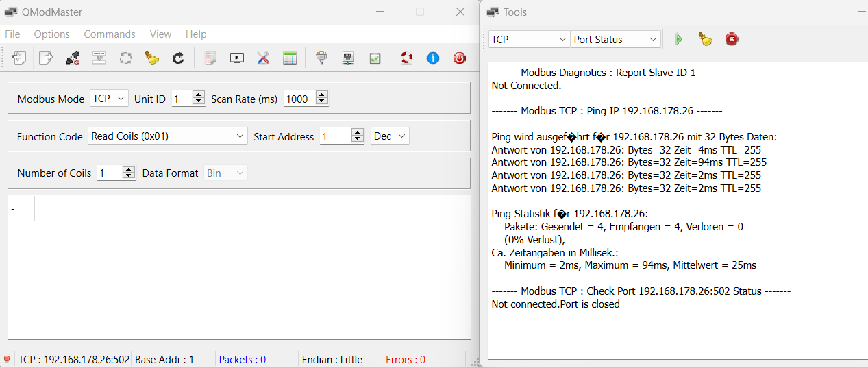Click green Execute arrow in Tools window
The width and height of the screenshot is (868, 368).
(679, 39)
